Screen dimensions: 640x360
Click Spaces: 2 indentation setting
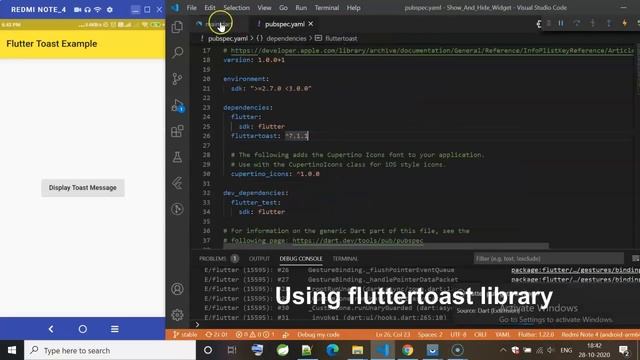[430, 334]
